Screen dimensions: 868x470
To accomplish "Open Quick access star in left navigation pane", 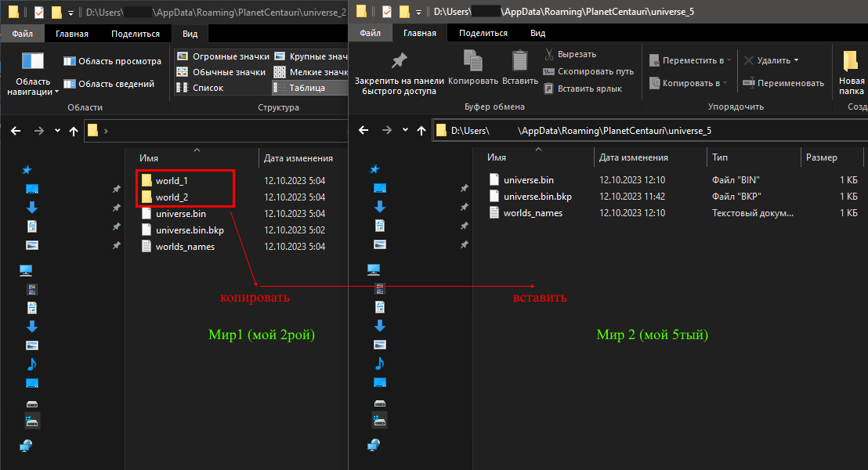I will point(27,170).
